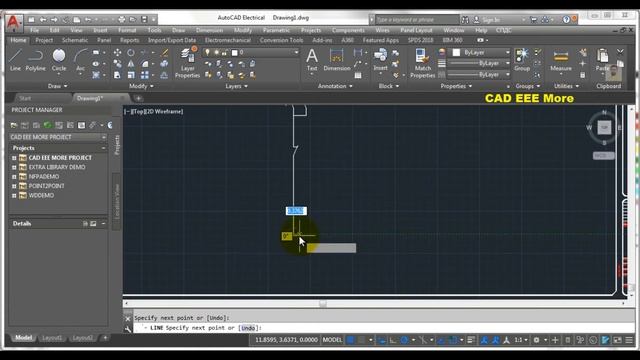The image size is (640, 360).
Task: Expand the Layers panel
Action: click(x=236, y=86)
